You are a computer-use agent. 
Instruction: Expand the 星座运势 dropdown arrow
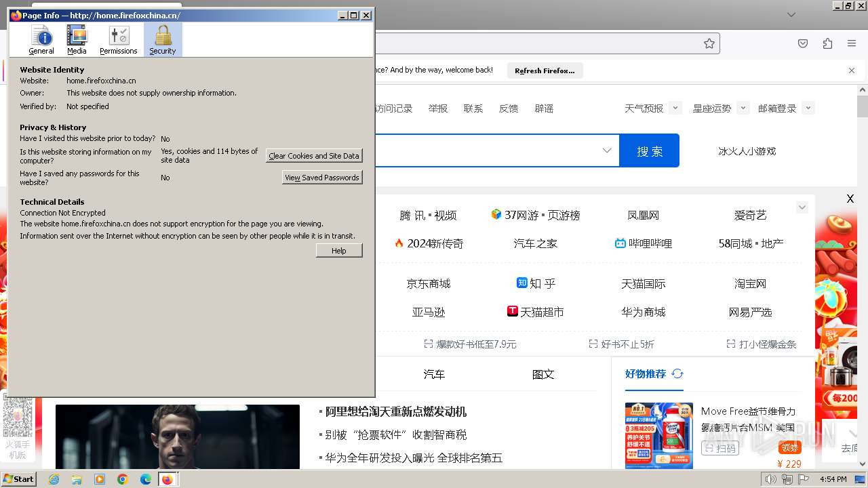point(743,108)
